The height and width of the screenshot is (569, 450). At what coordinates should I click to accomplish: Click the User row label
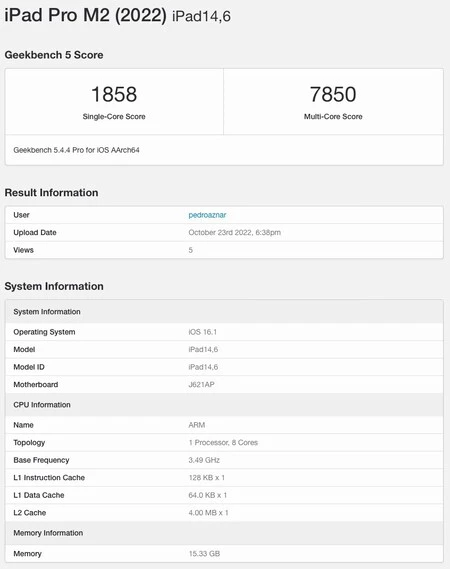21,215
